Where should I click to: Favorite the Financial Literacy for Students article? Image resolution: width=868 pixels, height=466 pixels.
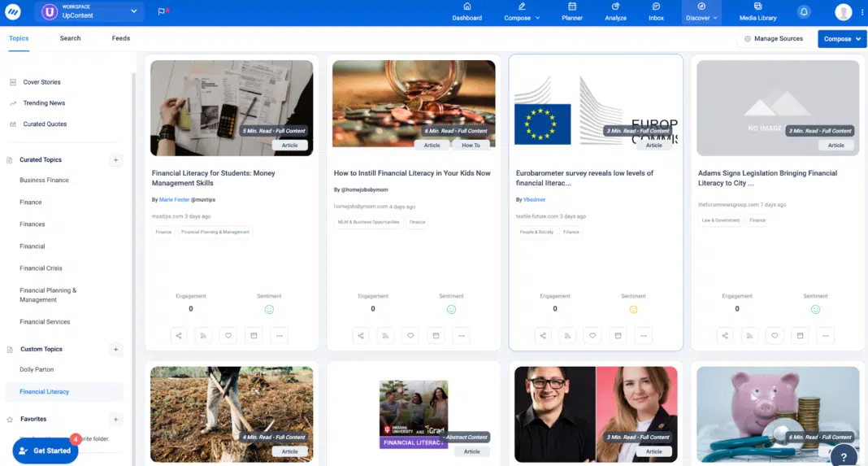tap(228, 335)
